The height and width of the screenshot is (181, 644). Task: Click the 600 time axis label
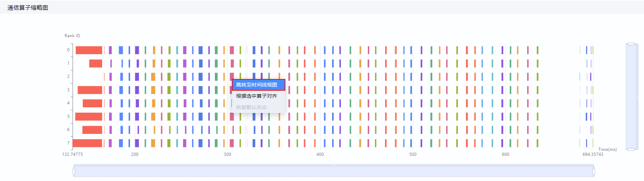click(506, 154)
